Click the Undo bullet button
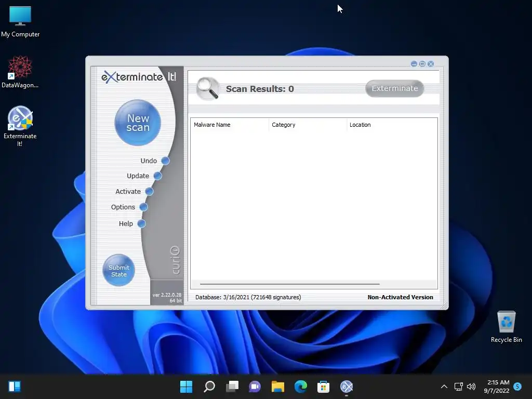The height and width of the screenshot is (399, 532). point(165,161)
